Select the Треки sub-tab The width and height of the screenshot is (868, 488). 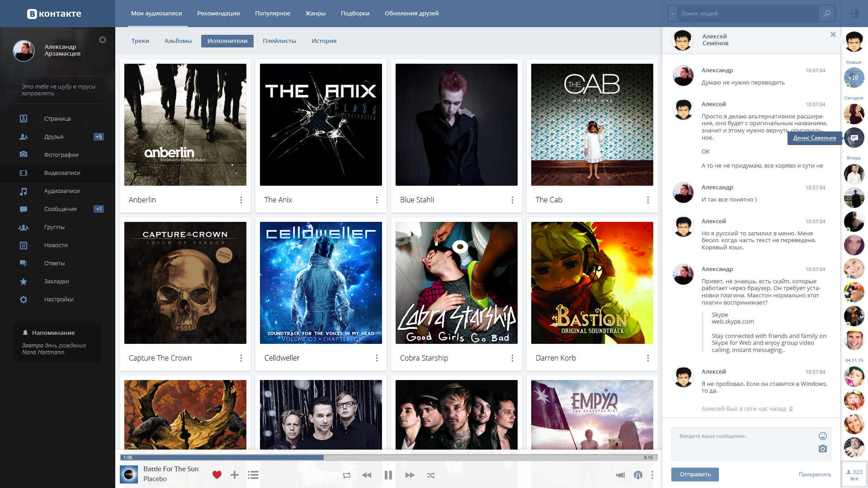tap(140, 41)
